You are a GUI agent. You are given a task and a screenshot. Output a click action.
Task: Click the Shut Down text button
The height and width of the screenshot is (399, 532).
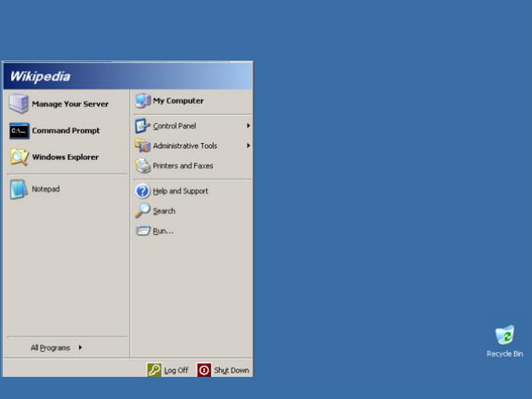coord(232,371)
